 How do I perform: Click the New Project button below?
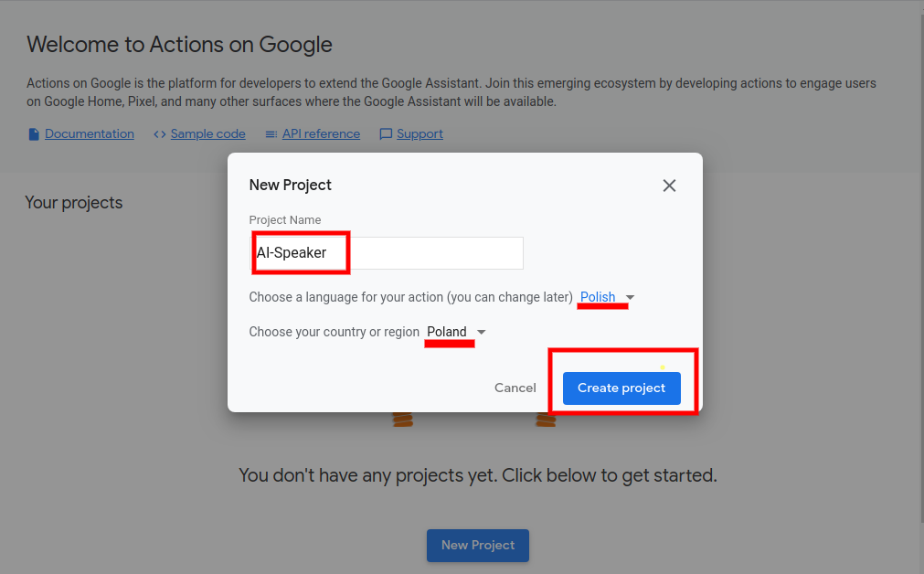478,545
